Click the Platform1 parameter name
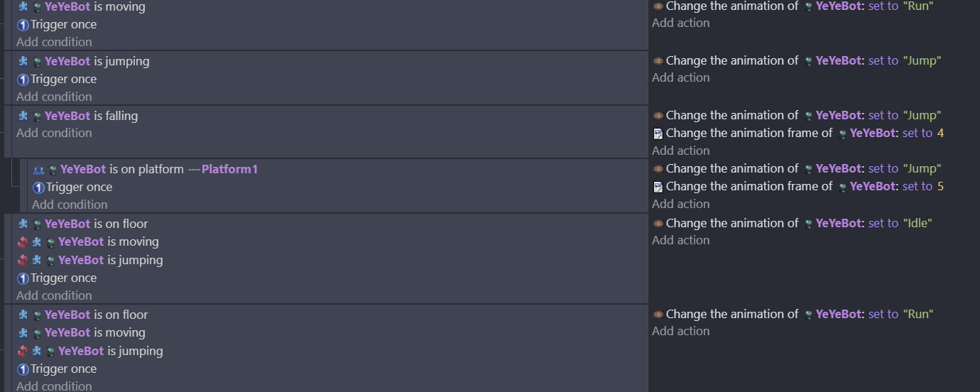Screen dimensions: 980x392 pos(229,169)
